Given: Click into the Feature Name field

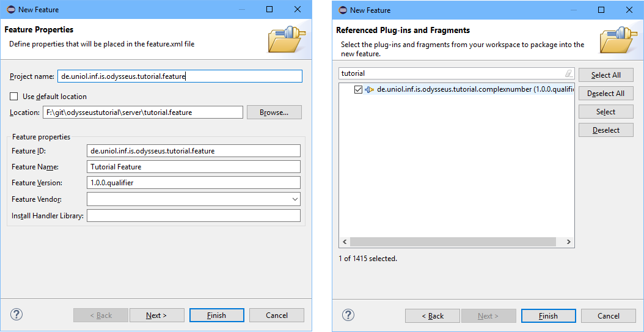Looking at the screenshot, I should click(193, 167).
